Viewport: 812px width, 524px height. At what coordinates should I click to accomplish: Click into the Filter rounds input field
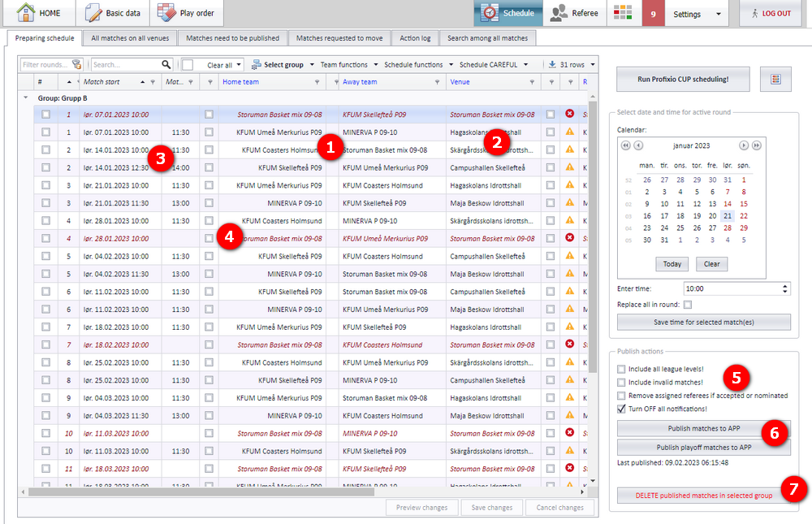pyautogui.click(x=45, y=65)
